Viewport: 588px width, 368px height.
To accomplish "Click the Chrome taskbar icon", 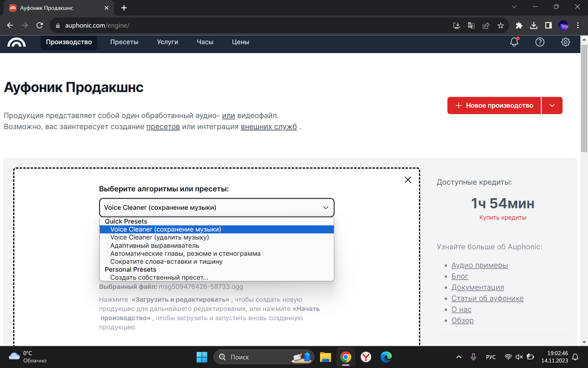I will click(346, 357).
